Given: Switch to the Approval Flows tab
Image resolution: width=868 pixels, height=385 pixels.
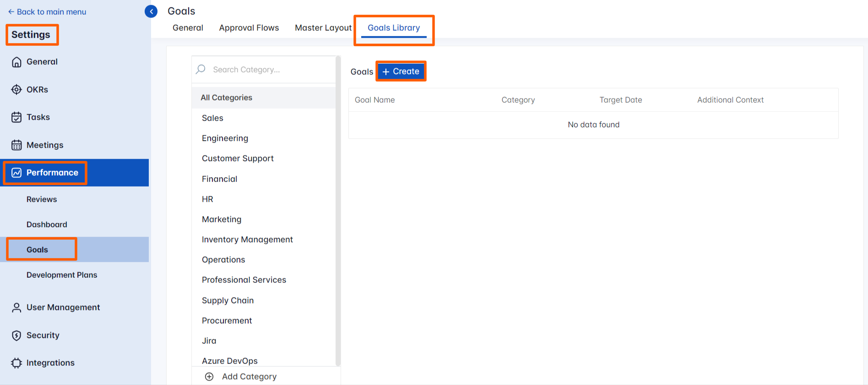Looking at the screenshot, I should coord(249,28).
